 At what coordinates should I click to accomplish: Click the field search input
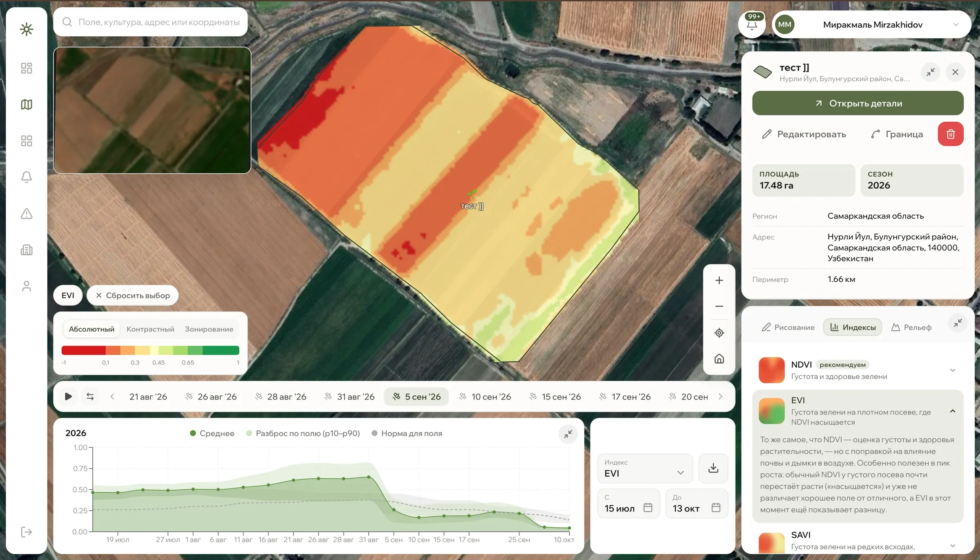pos(150,22)
